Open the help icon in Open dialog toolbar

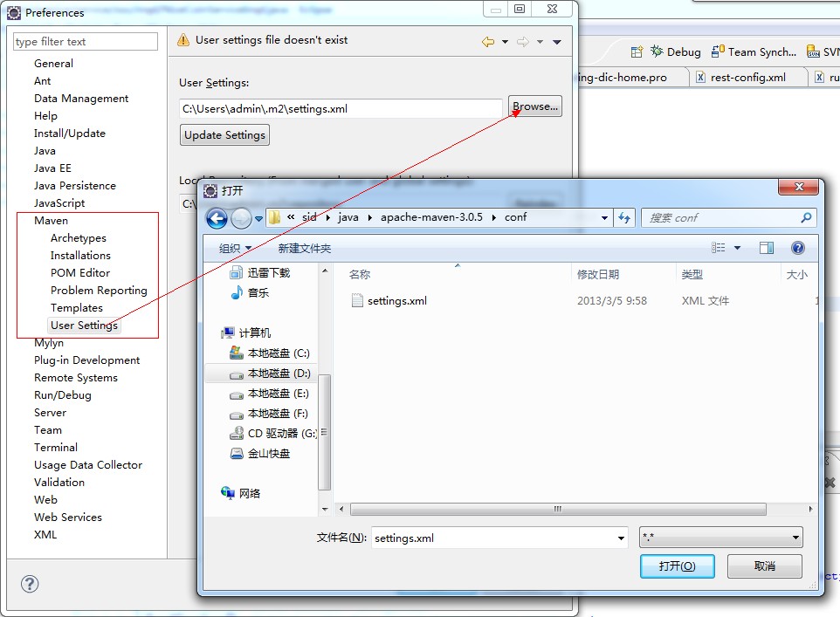click(x=798, y=248)
